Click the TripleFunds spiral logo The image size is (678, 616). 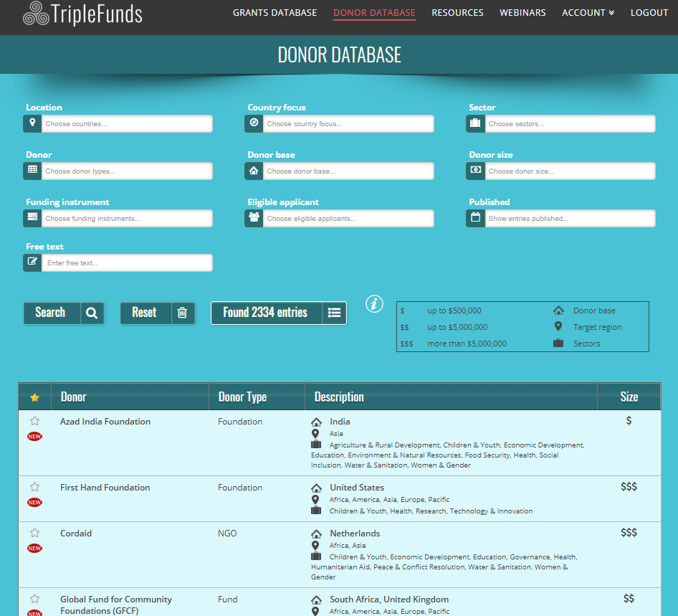click(x=37, y=14)
